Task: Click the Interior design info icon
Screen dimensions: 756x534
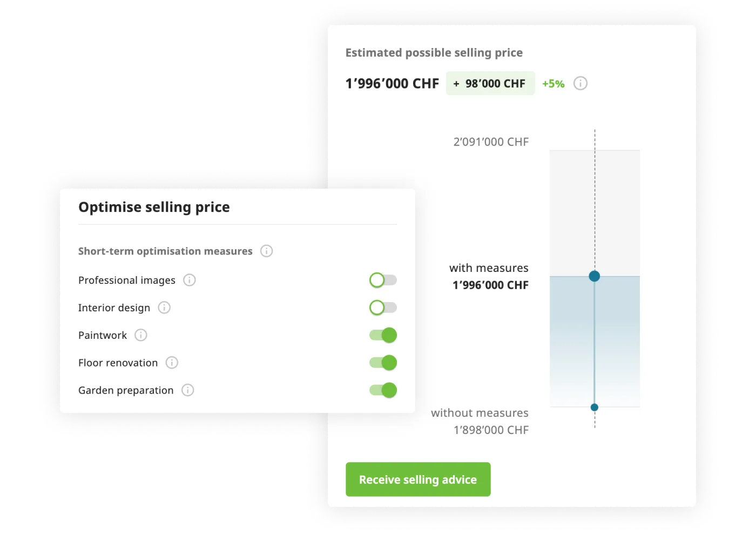Action: (164, 308)
